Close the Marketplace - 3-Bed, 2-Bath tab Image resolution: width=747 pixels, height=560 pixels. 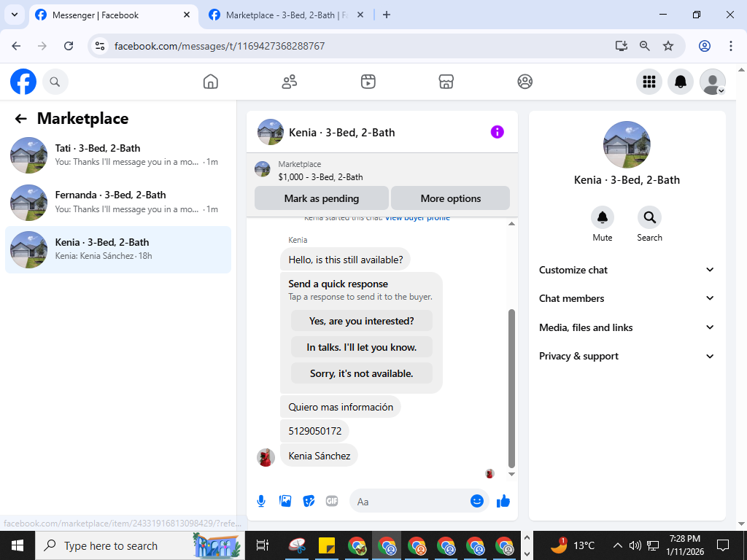(360, 15)
